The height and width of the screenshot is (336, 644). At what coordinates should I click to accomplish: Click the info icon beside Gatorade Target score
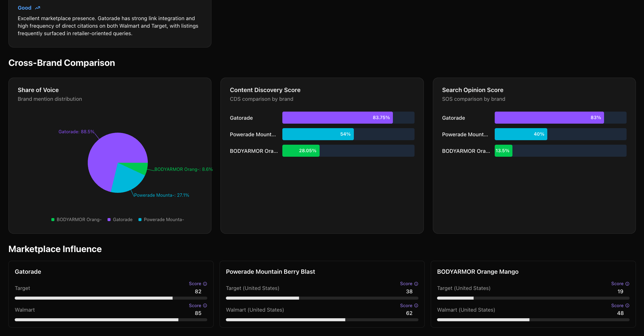(205, 284)
